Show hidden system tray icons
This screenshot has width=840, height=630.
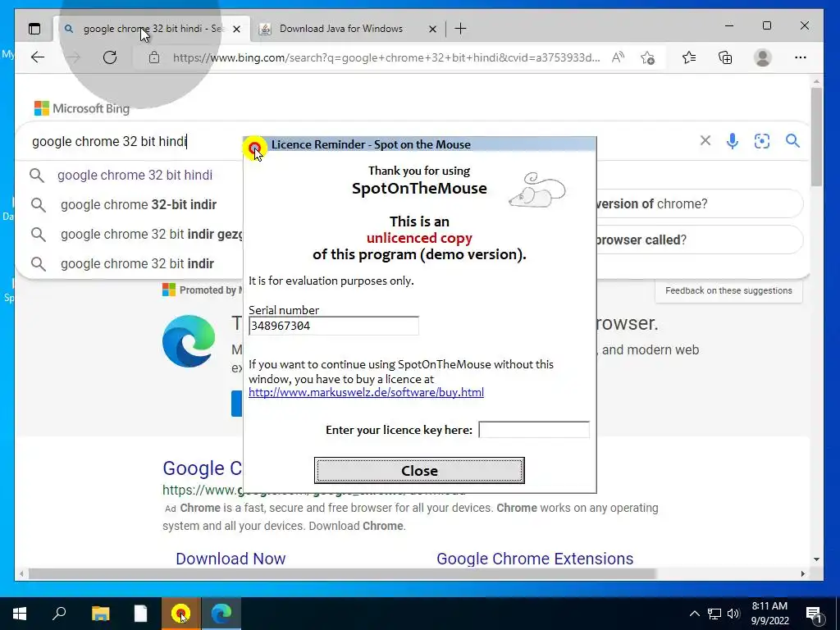point(694,614)
